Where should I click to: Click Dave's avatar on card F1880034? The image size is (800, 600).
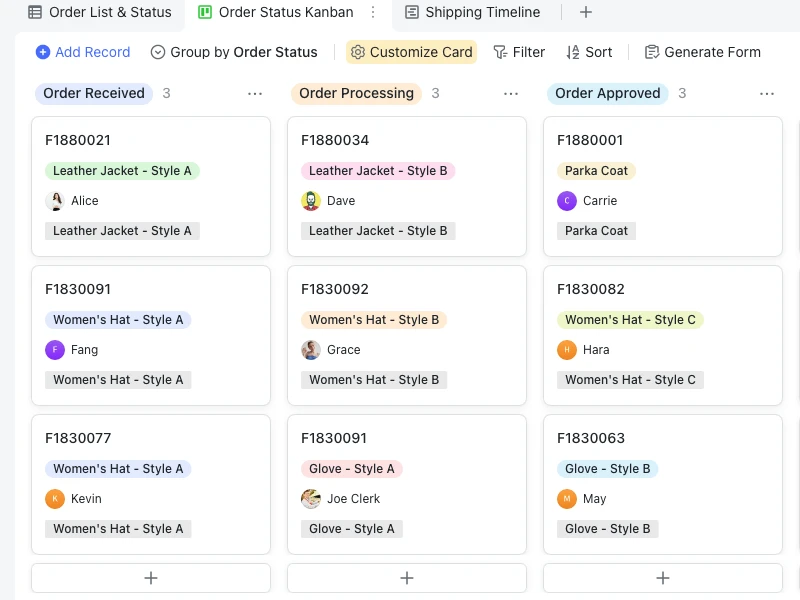(311, 201)
